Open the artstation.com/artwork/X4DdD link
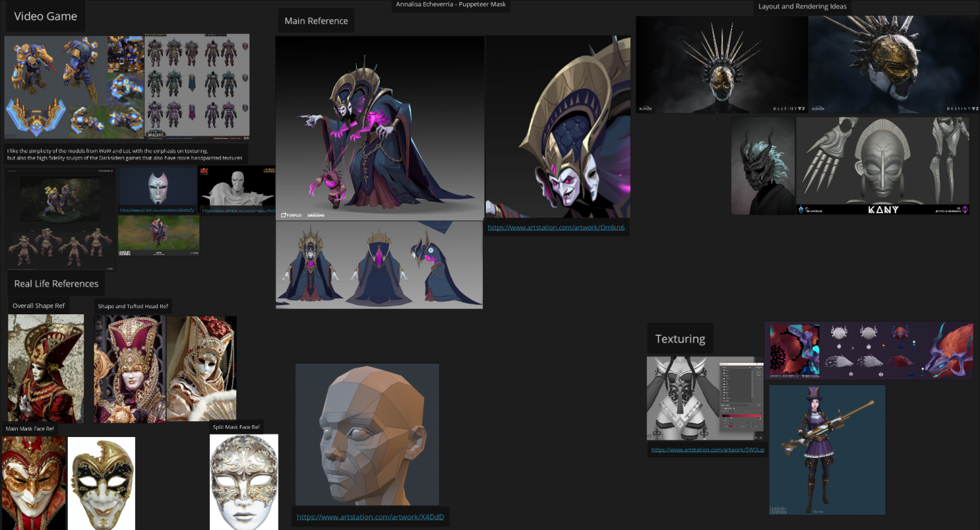 coord(370,517)
